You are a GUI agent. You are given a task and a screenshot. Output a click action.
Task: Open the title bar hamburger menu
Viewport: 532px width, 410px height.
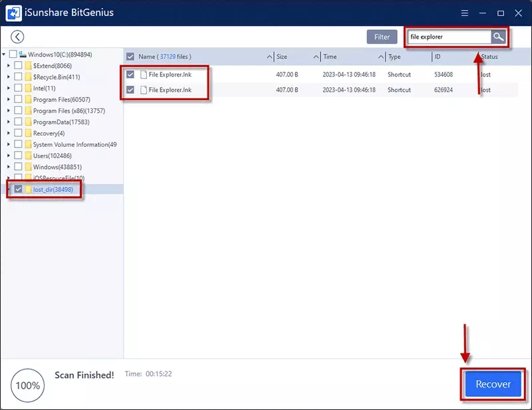pyautogui.click(x=463, y=13)
